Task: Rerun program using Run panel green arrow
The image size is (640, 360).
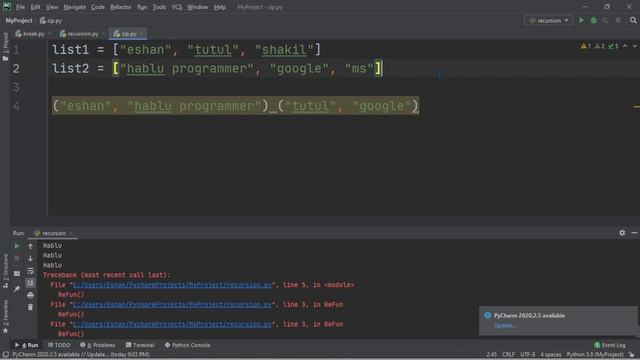Action: 17,246
